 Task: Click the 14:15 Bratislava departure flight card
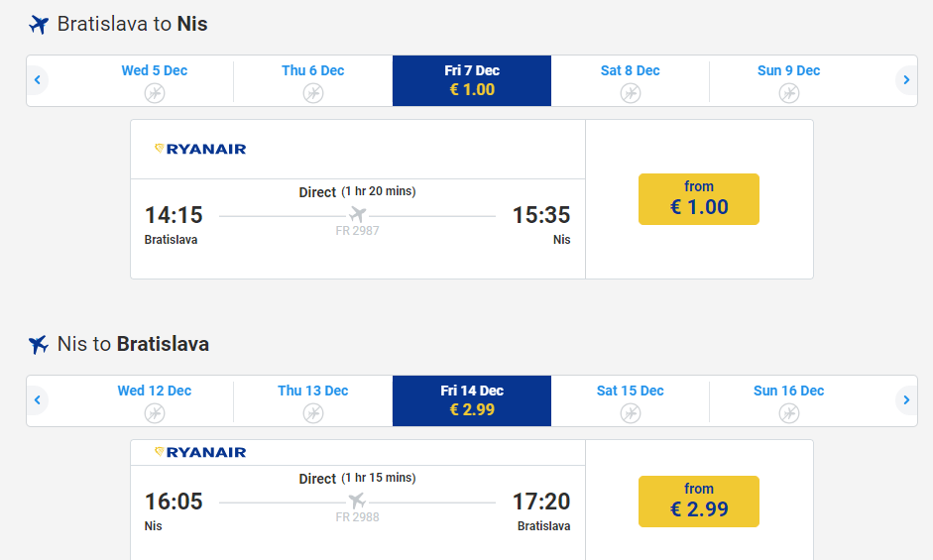click(357, 226)
